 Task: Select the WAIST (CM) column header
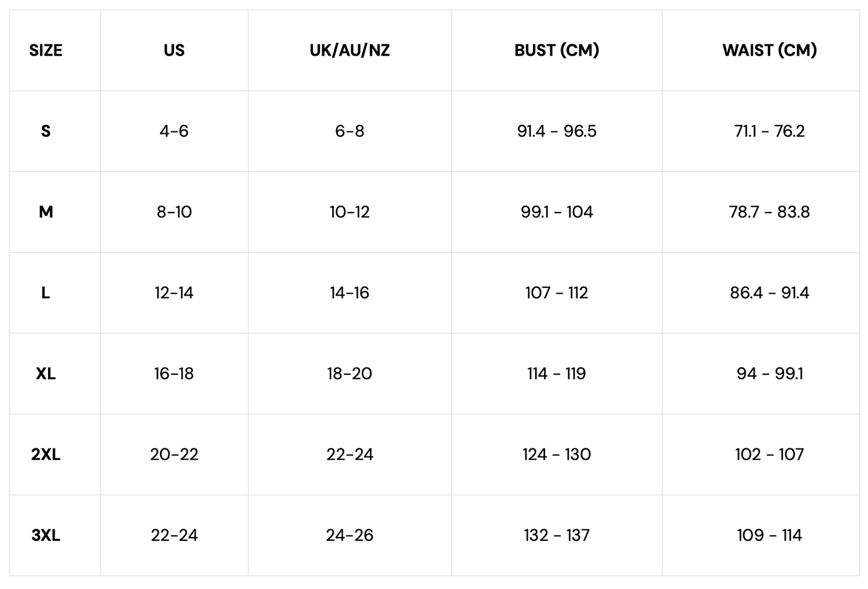pyautogui.click(x=769, y=50)
